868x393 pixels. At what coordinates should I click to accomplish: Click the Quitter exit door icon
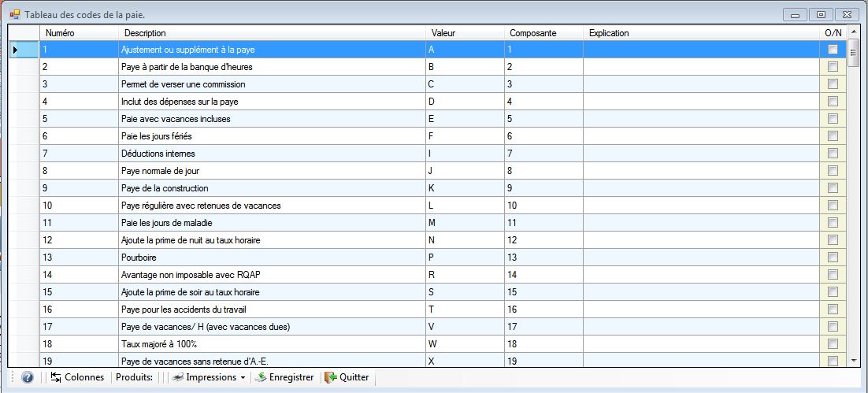pos(331,377)
